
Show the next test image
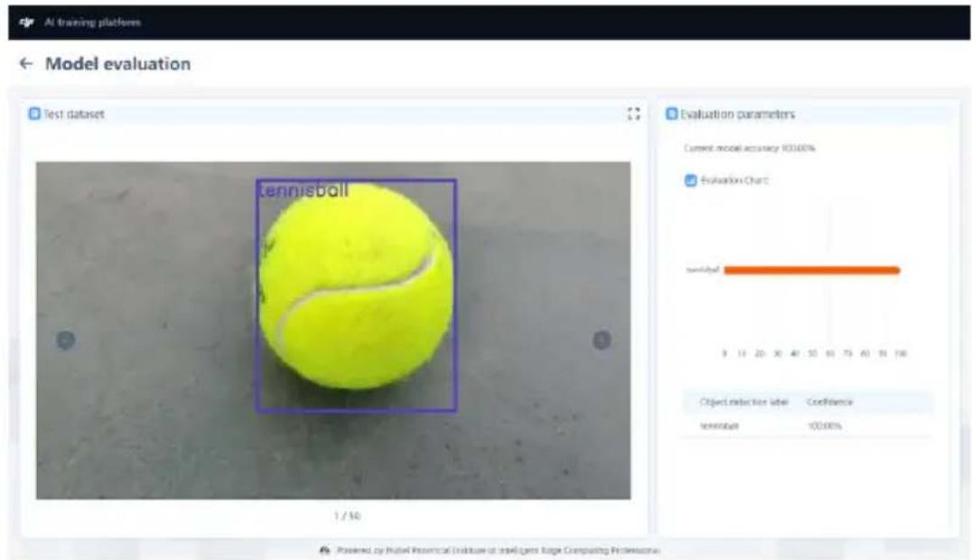pos(602,340)
